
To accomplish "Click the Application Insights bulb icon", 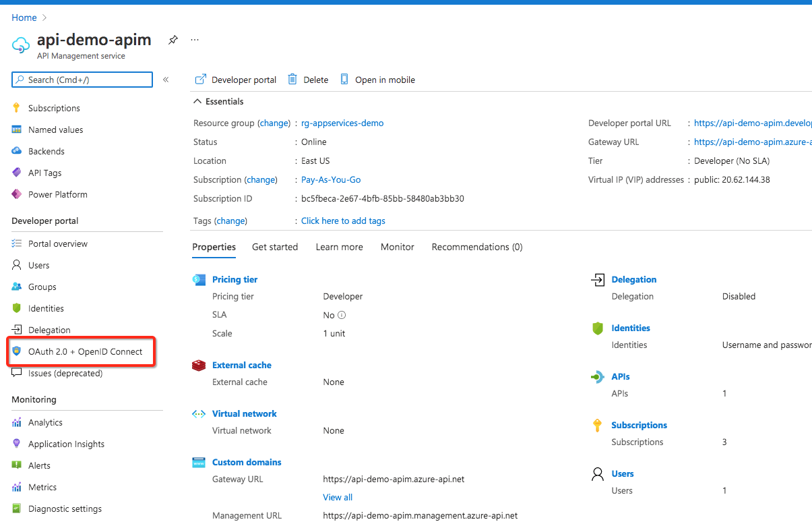I will tap(17, 444).
